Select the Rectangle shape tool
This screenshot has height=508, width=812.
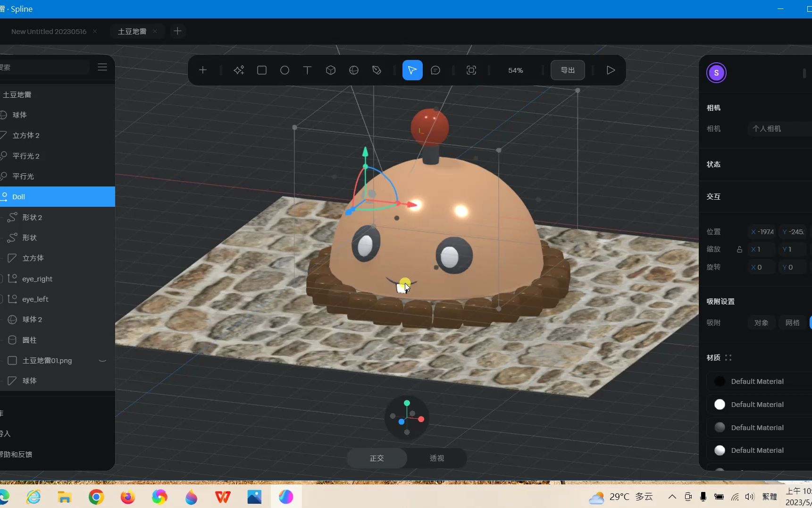262,70
